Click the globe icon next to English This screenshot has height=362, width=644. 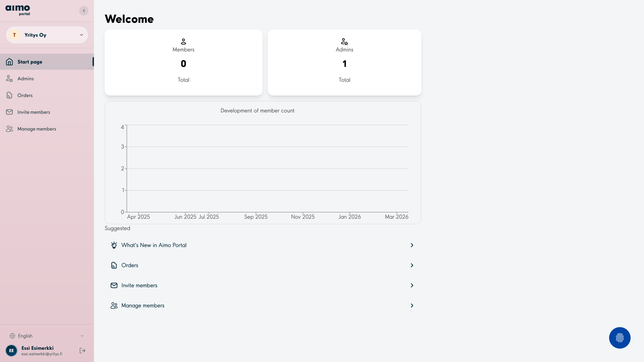[12, 336]
